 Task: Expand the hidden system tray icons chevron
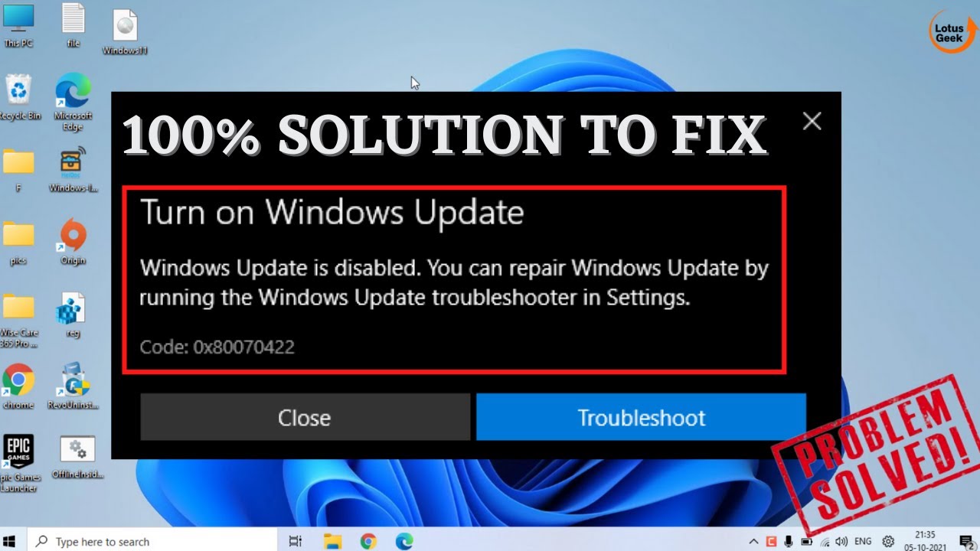[753, 541]
